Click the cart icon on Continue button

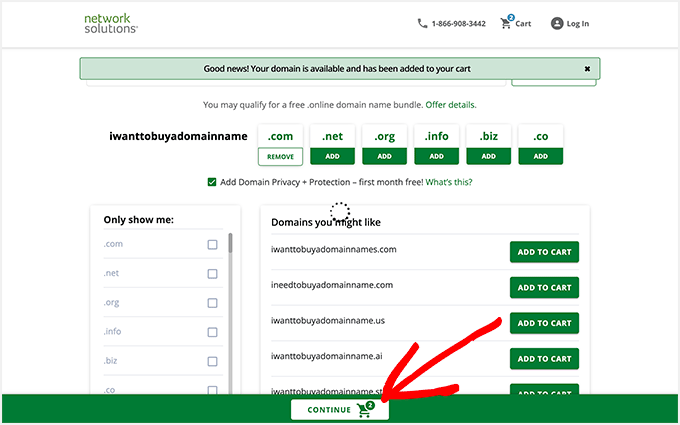(365, 410)
